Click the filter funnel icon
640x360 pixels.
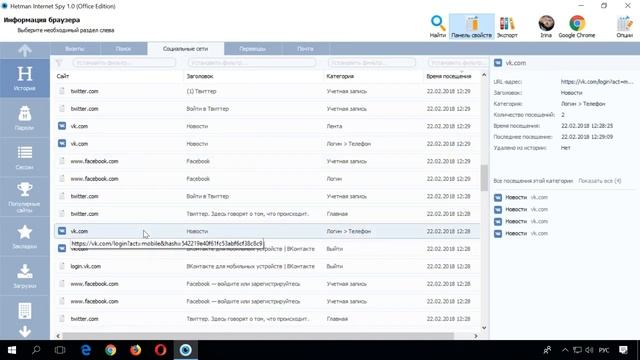pyautogui.click(x=59, y=63)
